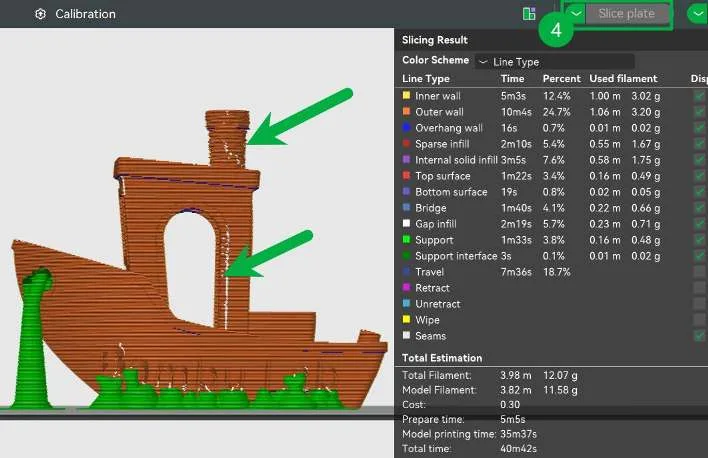Screen dimensions: 708x458
Task: Click Model printing time 35m37s
Action: coord(518,434)
